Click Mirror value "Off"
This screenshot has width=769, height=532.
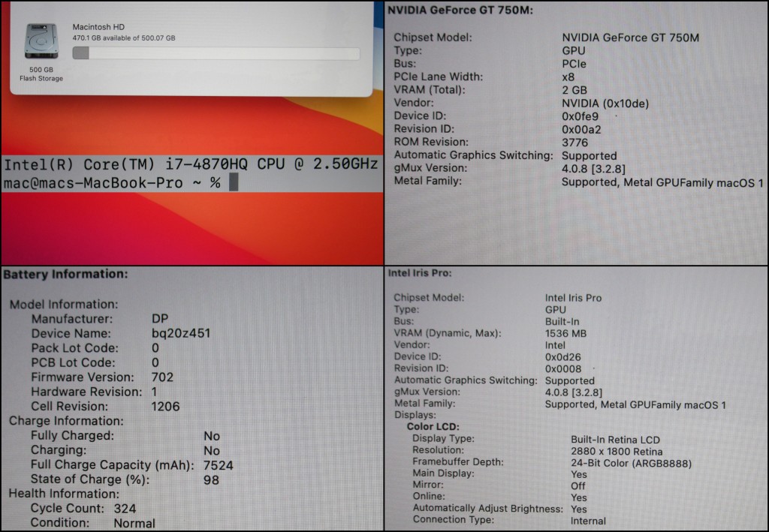pyautogui.click(x=578, y=486)
